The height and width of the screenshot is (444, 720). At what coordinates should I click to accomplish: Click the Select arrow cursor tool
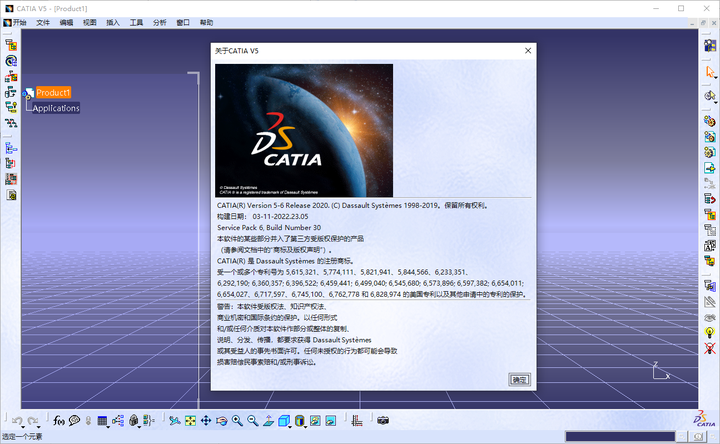pos(709,72)
